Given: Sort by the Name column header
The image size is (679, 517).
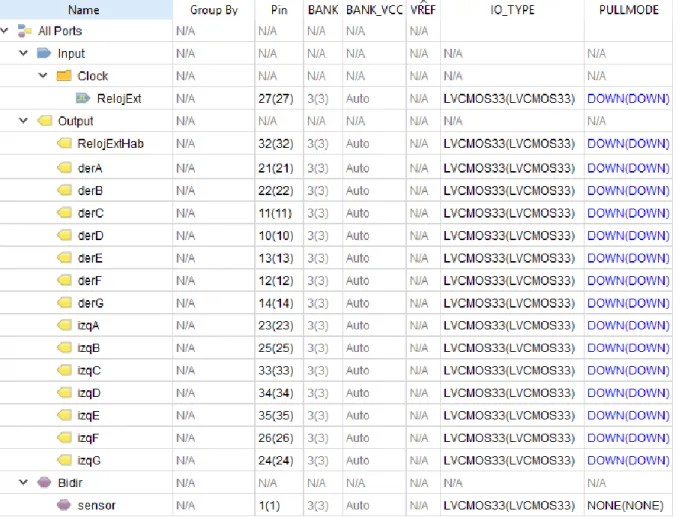Looking at the screenshot, I should 86,10.
